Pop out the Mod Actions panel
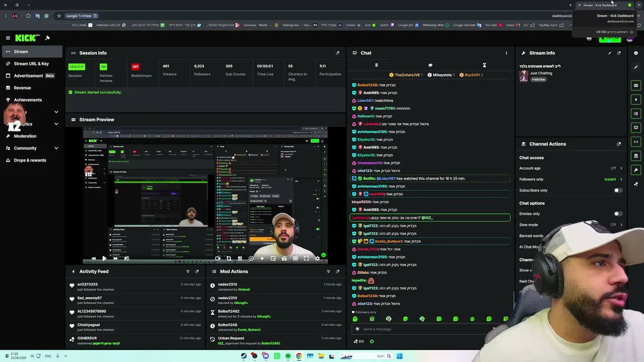The width and height of the screenshot is (644, 362). tap(338, 271)
